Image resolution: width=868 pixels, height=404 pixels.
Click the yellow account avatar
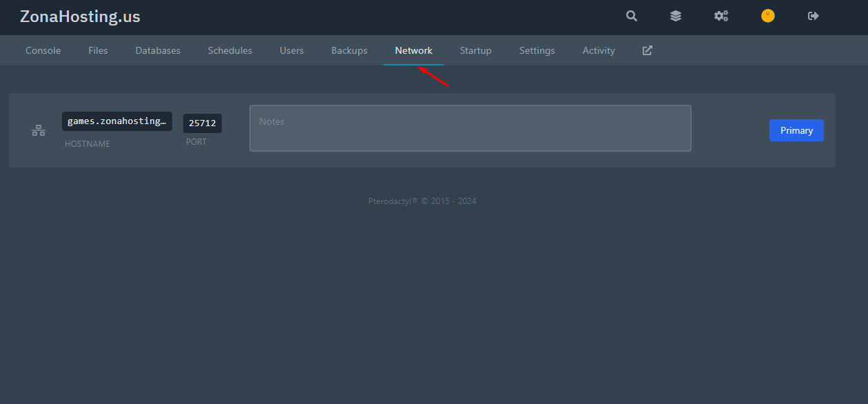click(767, 16)
